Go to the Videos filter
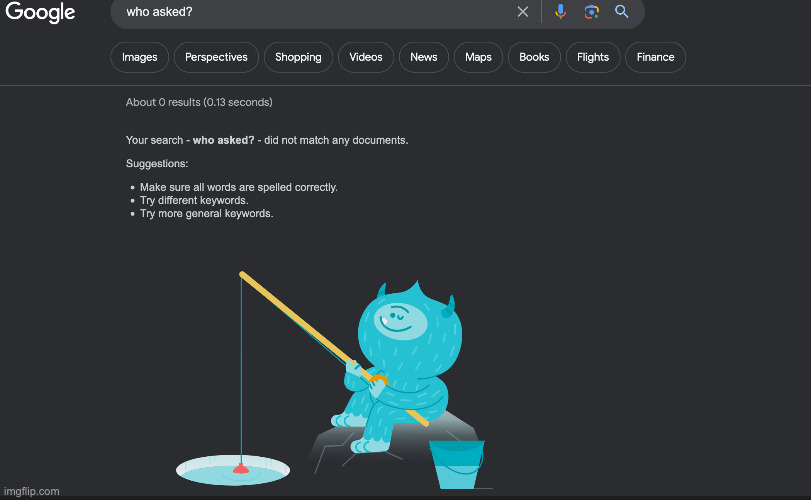Image resolution: width=811 pixels, height=500 pixels. (366, 57)
